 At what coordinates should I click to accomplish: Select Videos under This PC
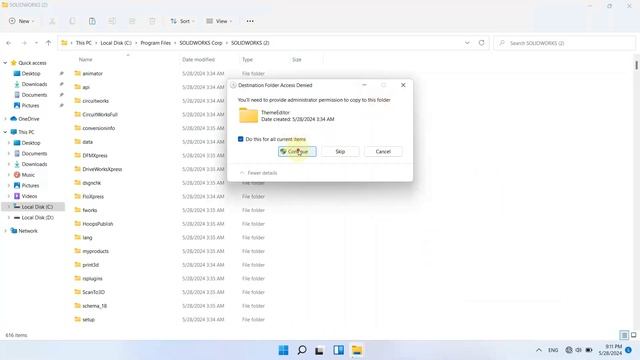(x=29, y=196)
